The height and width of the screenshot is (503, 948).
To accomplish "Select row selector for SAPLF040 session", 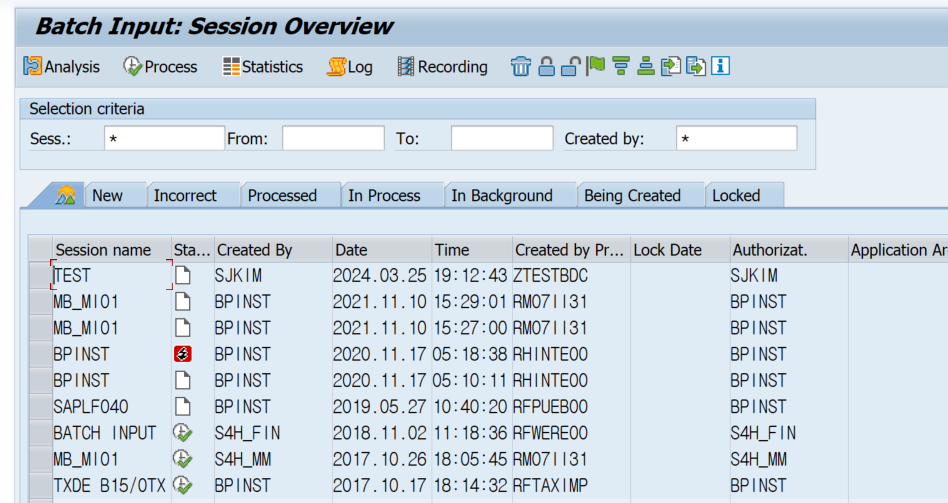I will pyautogui.click(x=41, y=407).
